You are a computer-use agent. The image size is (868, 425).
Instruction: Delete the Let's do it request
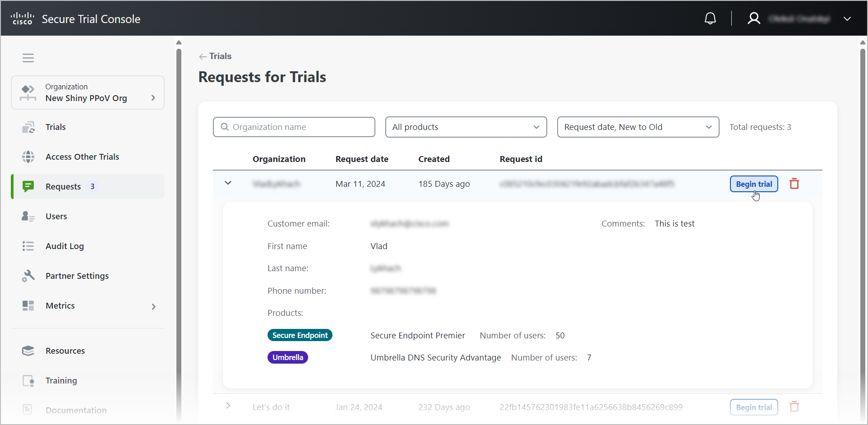pyautogui.click(x=794, y=407)
